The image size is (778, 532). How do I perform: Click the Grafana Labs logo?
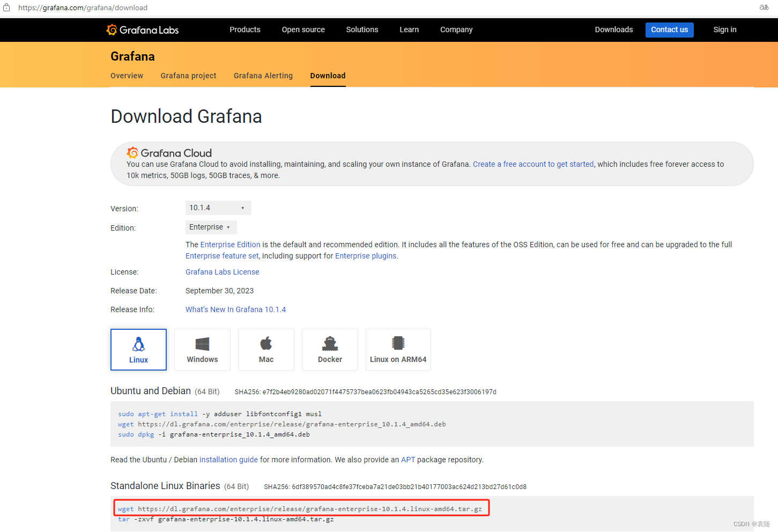(142, 29)
